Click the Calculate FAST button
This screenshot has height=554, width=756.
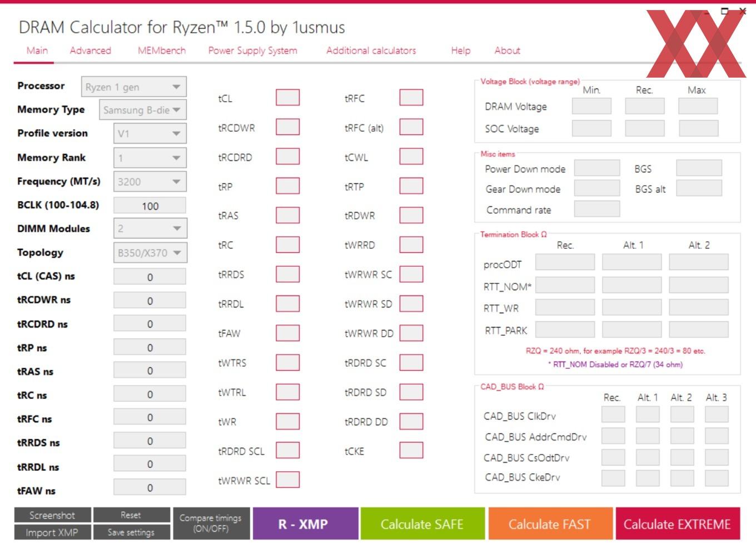click(x=550, y=523)
